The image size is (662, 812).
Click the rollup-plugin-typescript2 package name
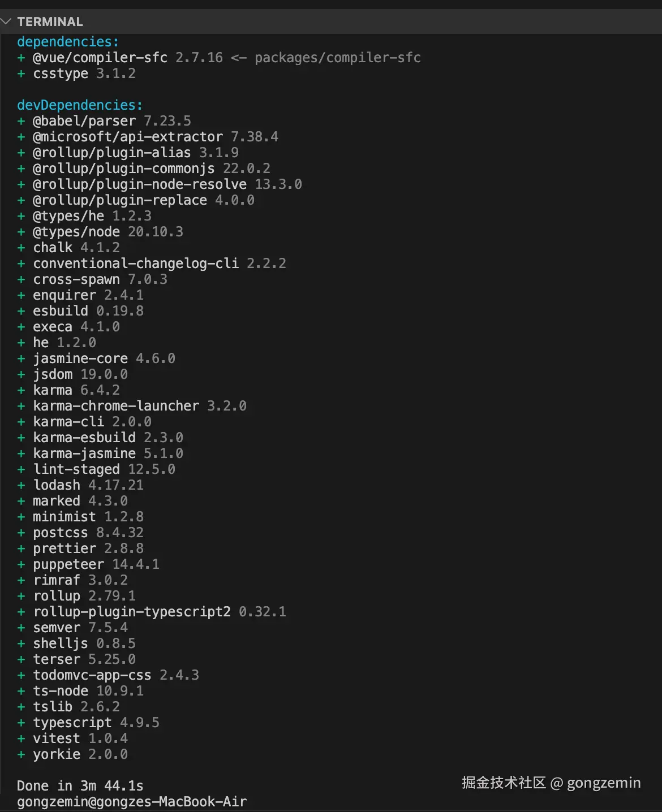pos(132,612)
